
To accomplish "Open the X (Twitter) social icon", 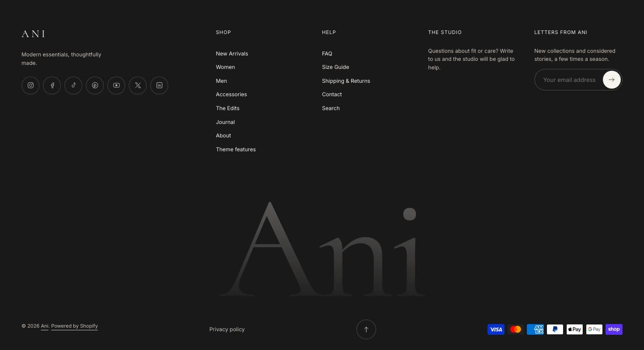I will point(138,85).
